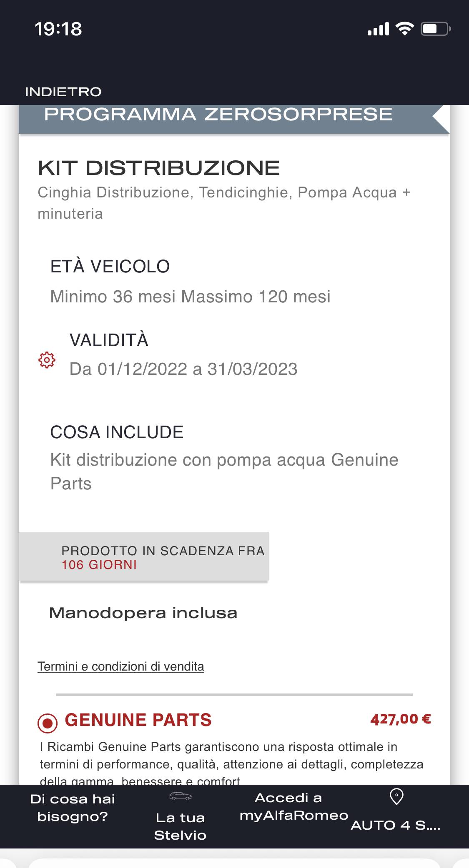
Task: Tap the battery indicator icon
Action: tap(436, 29)
